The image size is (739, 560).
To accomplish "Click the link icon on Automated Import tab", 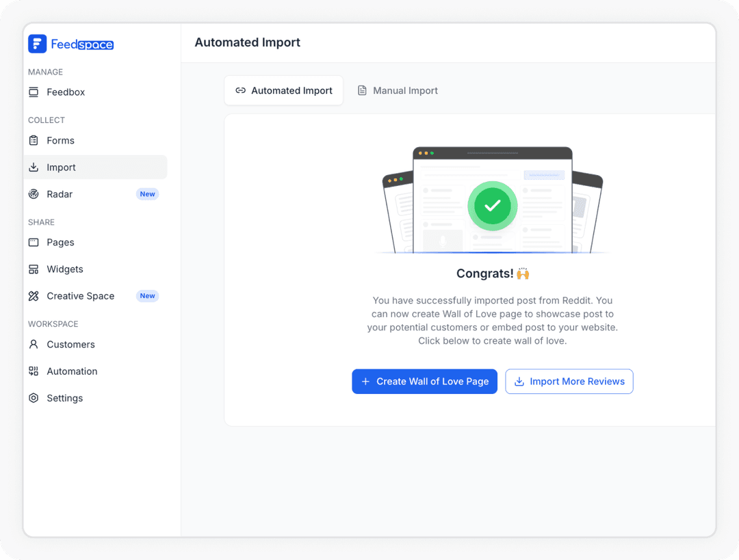I will click(x=240, y=90).
